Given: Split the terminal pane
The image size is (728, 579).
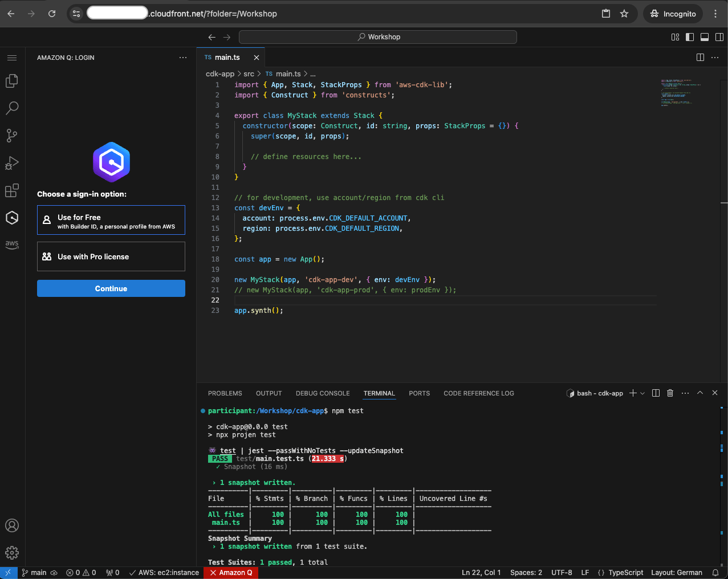Looking at the screenshot, I should pos(656,393).
